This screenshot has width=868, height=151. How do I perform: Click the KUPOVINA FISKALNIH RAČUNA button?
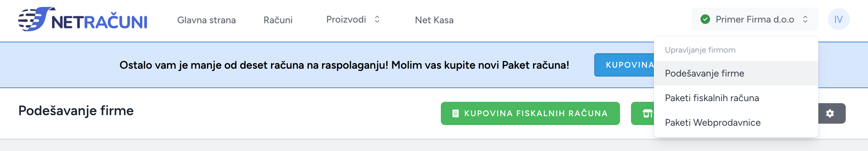530,113
